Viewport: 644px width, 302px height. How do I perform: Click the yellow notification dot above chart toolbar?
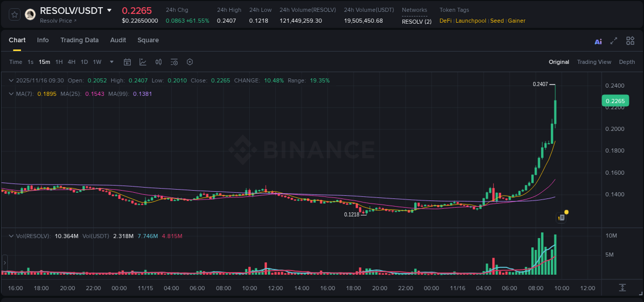[x=566, y=212]
